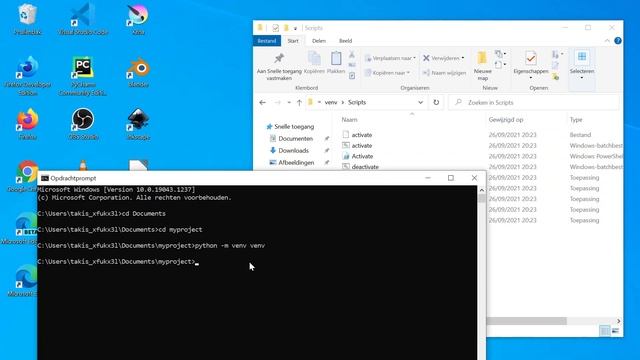Open the Krita desktop shortcut

click(x=138, y=18)
